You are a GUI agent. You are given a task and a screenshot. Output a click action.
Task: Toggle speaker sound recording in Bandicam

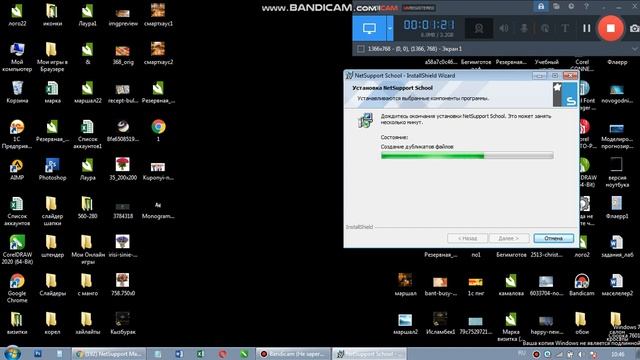click(504, 28)
